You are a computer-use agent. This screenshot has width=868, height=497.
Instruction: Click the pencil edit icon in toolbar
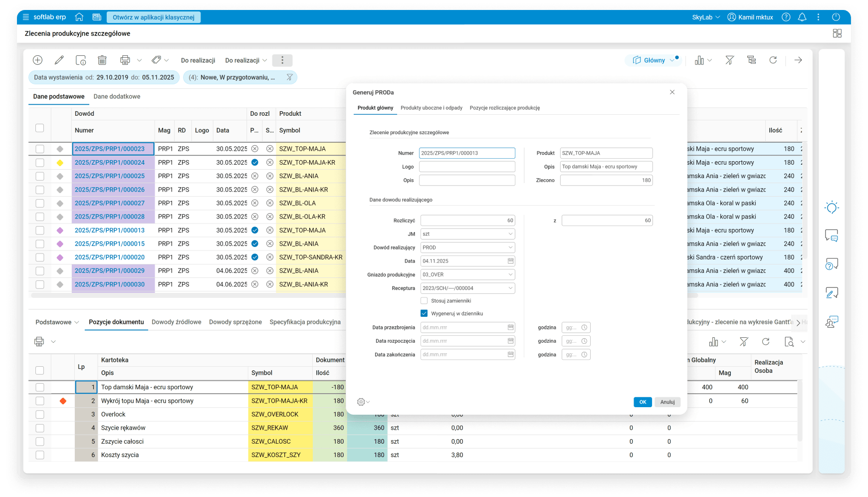(59, 60)
